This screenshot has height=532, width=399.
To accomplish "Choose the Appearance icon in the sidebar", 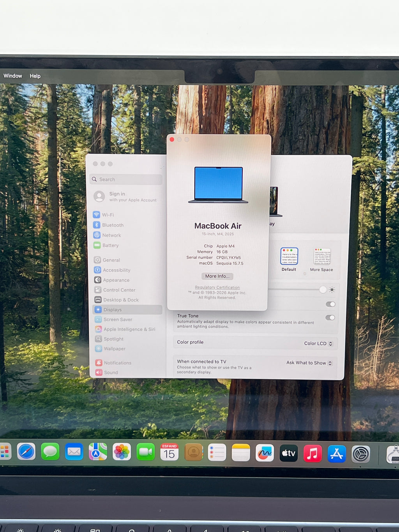I will 98,280.
